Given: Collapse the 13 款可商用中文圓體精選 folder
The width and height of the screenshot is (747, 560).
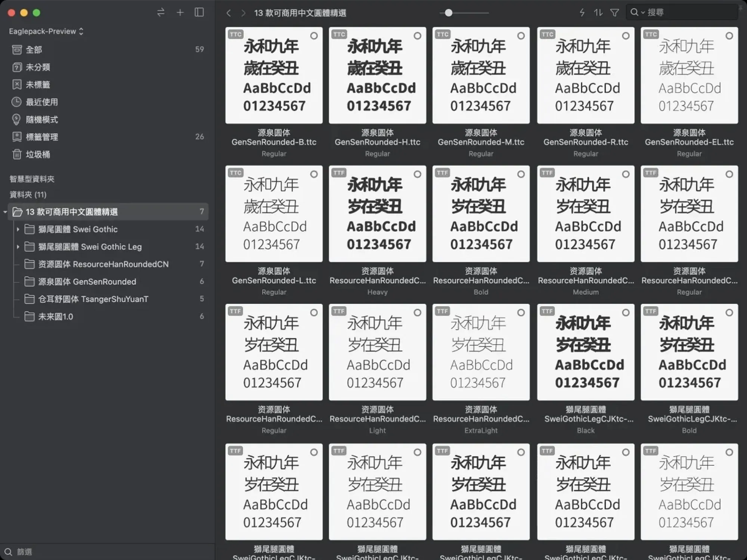Looking at the screenshot, I should [5, 212].
